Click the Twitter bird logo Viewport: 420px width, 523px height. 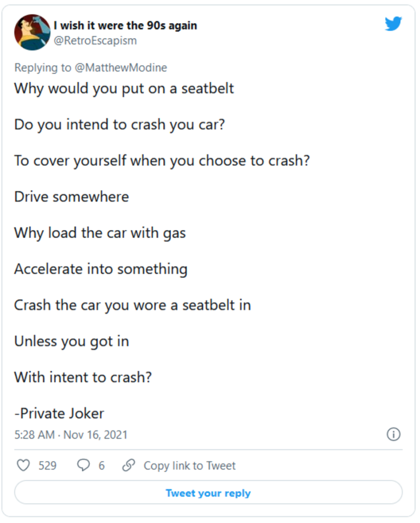point(393,24)
